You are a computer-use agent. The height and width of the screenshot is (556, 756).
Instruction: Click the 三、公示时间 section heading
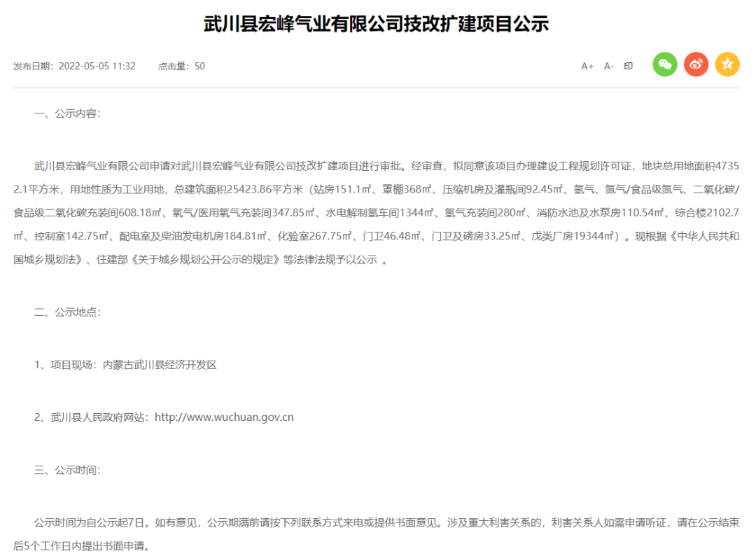(67, 470)
